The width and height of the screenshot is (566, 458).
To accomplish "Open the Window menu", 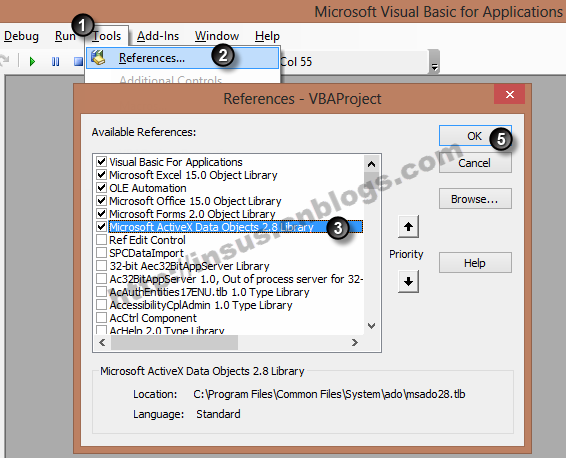I will (217, 36).
